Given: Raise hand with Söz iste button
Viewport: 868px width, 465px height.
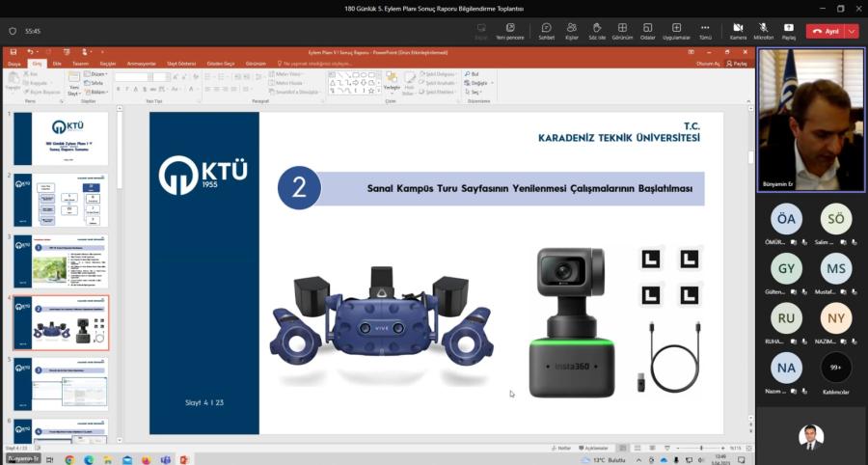Looking at the screenshot, I should click(597, 31).
